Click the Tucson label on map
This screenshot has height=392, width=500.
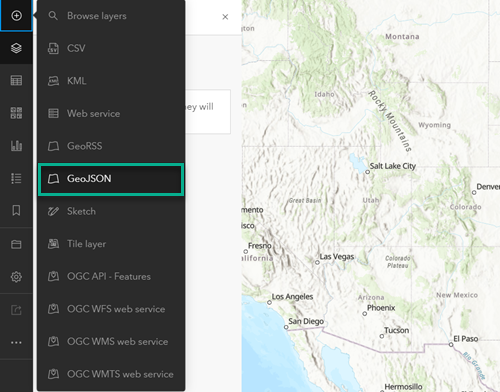[396, 330]
